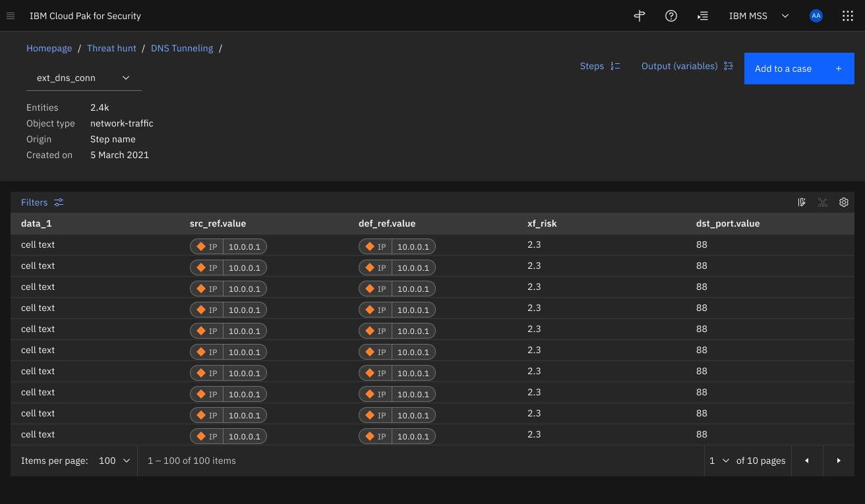865x504 pixels.
Task: Open the page number dropdown
Action: 719,461
